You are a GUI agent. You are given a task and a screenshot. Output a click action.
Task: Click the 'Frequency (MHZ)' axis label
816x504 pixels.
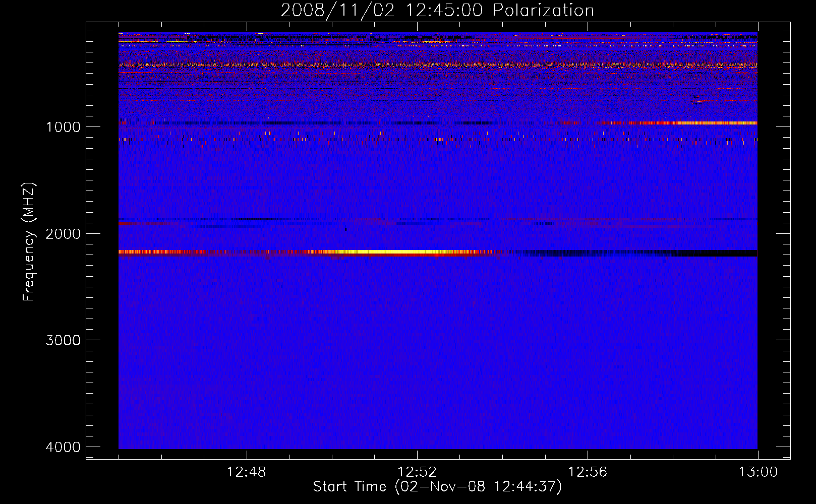pos(29,242)
